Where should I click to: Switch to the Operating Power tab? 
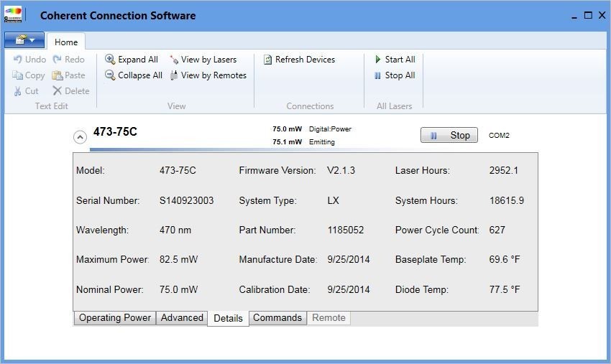(x=114, y=317)
